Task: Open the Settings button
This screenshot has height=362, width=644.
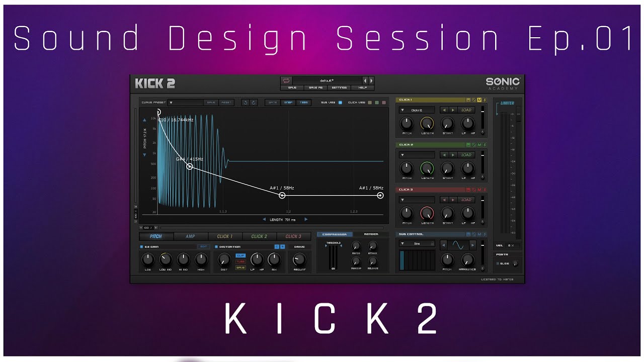Action: [339, 87]
